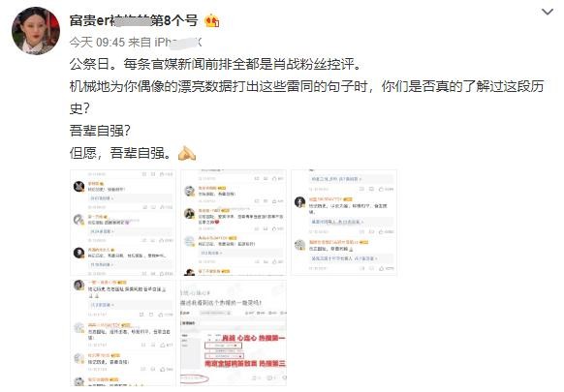Screen dimensions: 564x392
Task: Click the device source text 来自 iPhone
Action: point(165,43)
